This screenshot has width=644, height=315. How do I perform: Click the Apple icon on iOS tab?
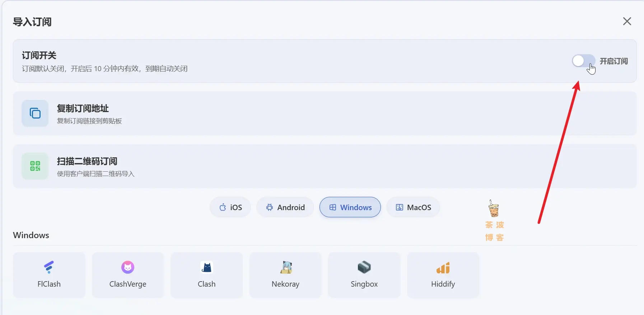[223, 207]
